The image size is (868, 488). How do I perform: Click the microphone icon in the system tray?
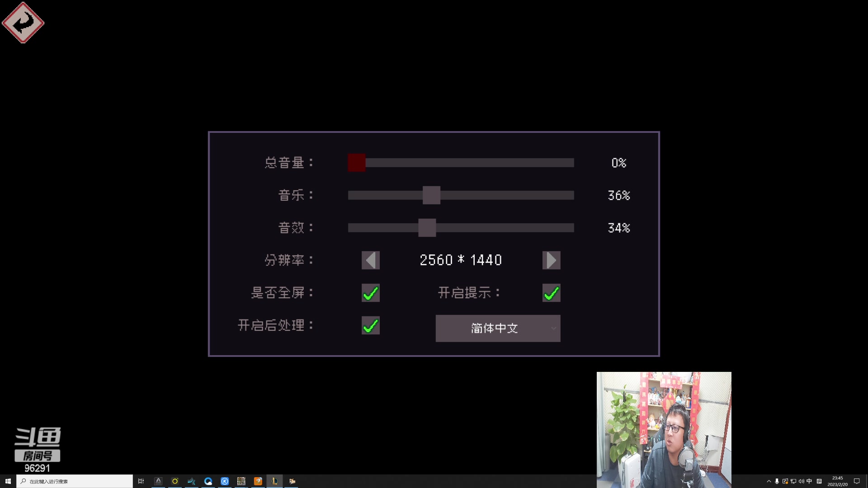(x=778, y=481)
